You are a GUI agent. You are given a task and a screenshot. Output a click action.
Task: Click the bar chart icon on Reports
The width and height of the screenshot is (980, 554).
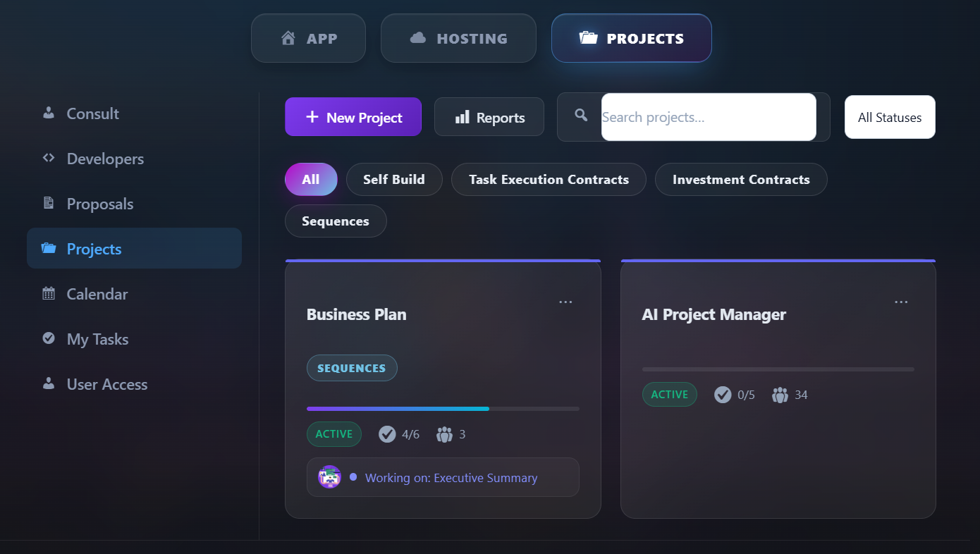click(463, 117)
